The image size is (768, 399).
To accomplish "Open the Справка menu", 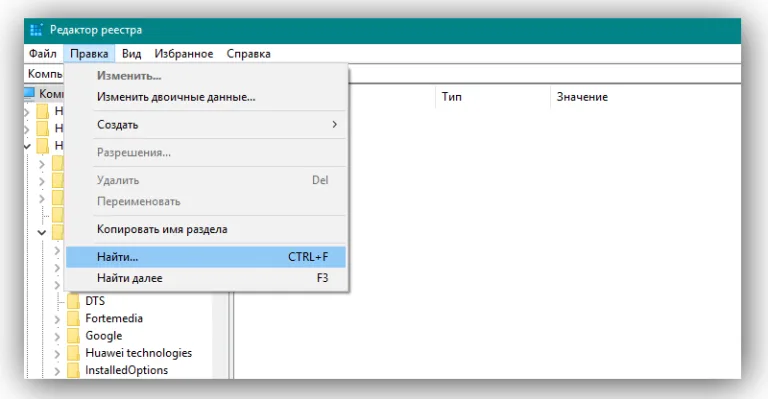I will (x=248, y=54).
